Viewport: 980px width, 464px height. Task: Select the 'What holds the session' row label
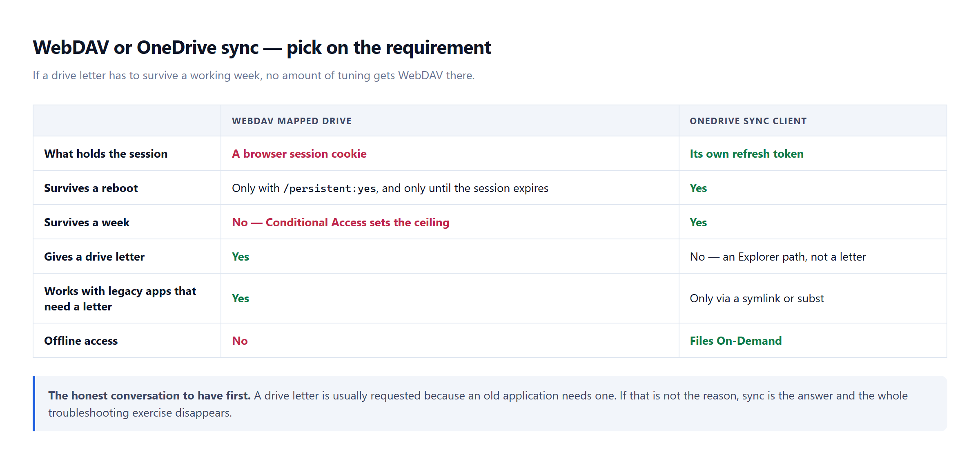pos(106,154)
